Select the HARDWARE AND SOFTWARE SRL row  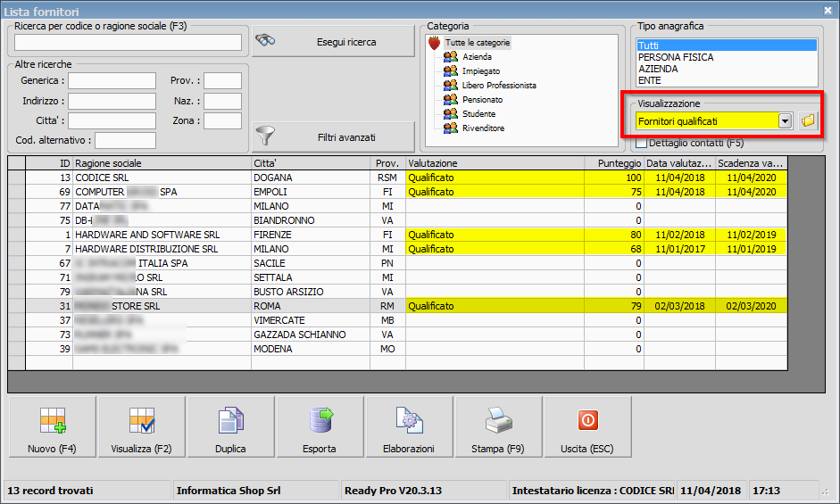(x=146, y=235)
